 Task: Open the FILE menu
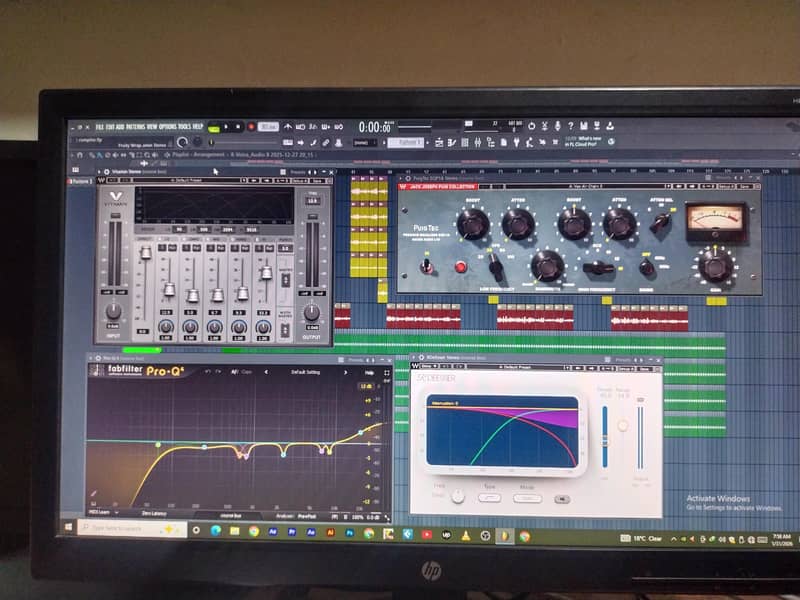[x=100, y=125]
